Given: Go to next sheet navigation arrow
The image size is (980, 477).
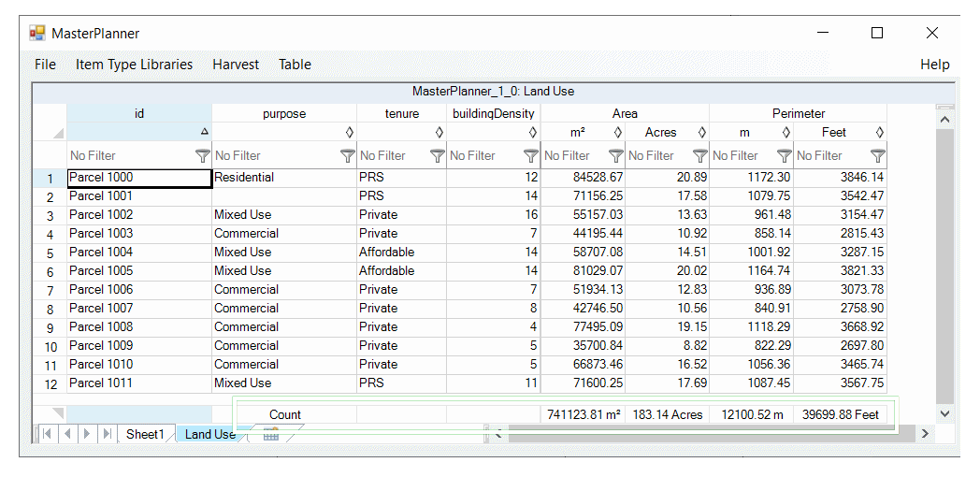Looking at the screenshot, I should (88, 433).
